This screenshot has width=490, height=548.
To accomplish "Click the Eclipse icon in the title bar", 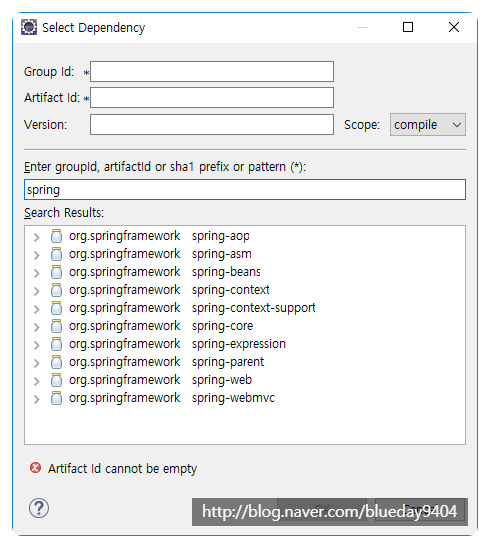I will click(29, 27).
